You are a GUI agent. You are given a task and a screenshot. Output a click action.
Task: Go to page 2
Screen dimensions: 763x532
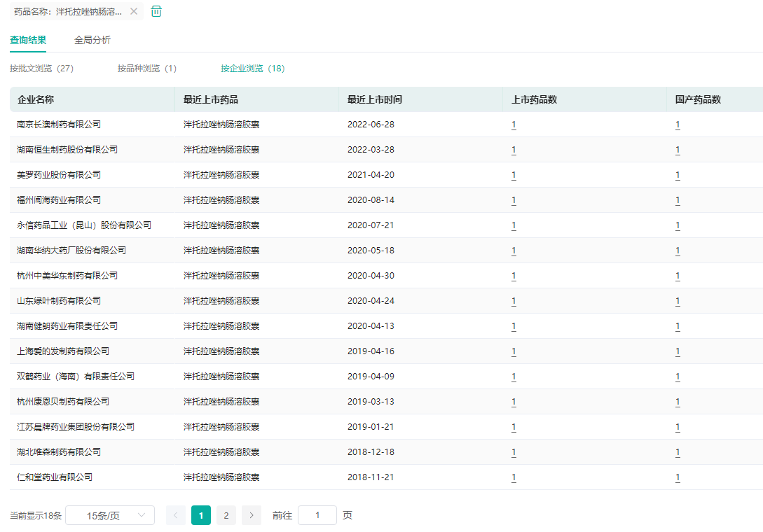click(226, 515)
